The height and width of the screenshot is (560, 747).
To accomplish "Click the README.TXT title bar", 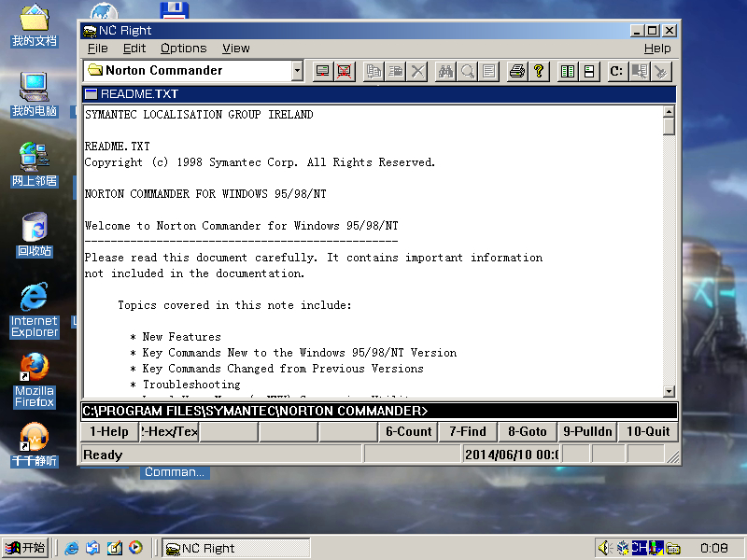I will click(379, 94).
